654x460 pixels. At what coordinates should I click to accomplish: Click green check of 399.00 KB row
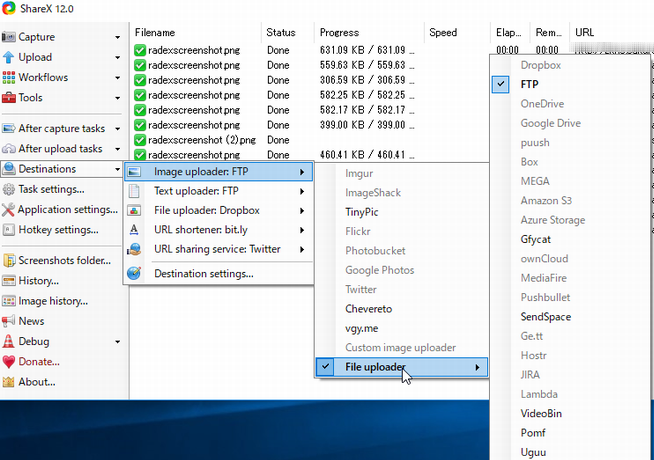(140, 125)
